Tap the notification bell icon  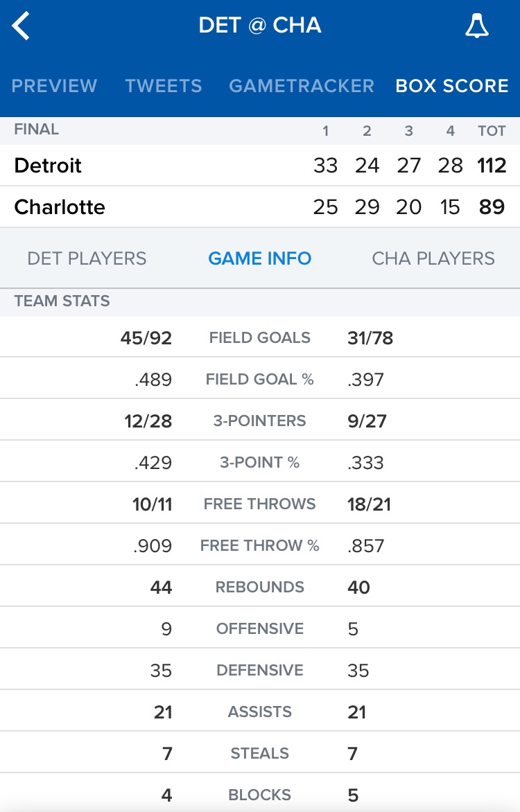(476, 26)
